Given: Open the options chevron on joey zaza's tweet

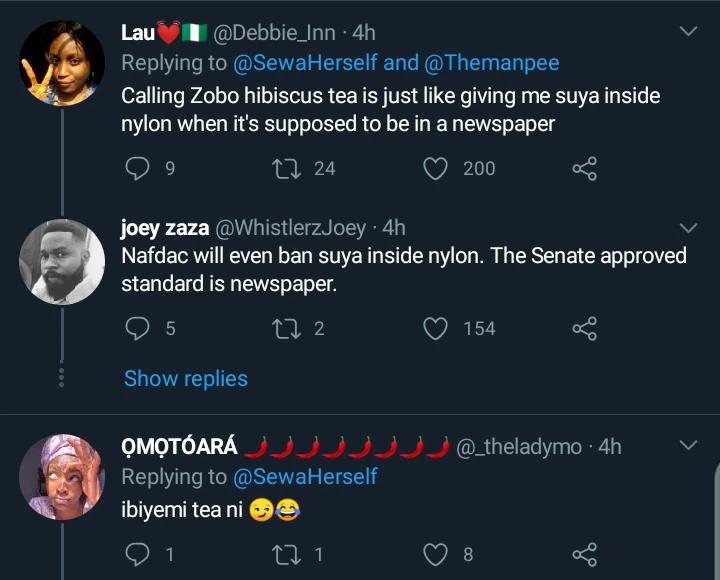Looking at the screenshot, I should click(688, 227).
